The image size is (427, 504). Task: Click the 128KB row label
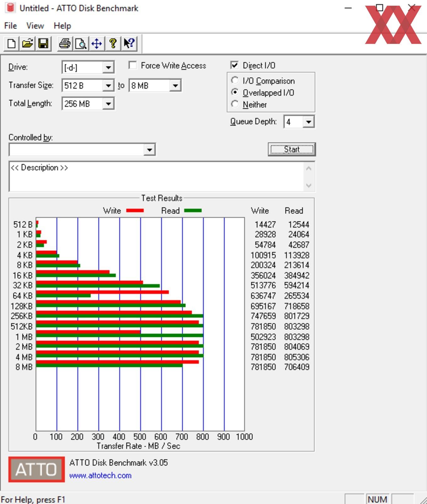coord(22,306)
